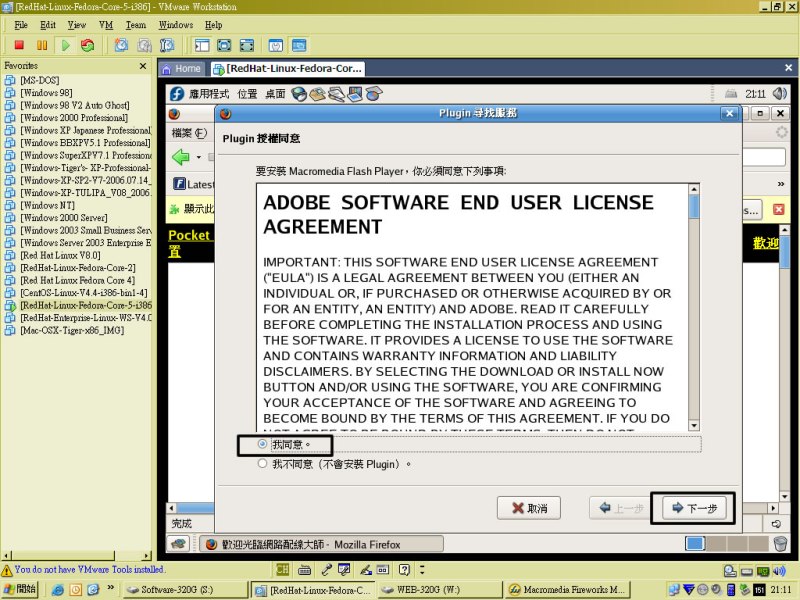
Task: Power off the VM with red stop icon
Action: [x=19, y=45]
